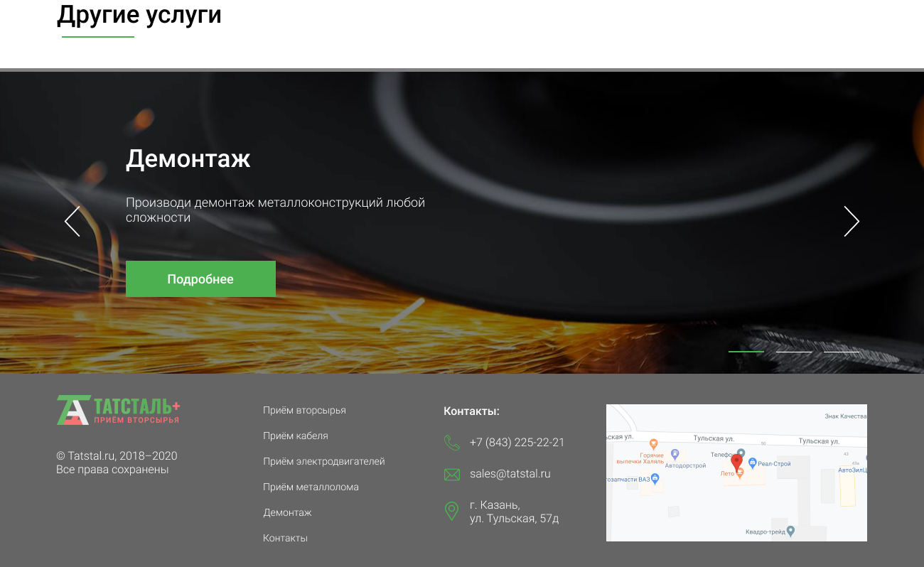Open Приём электродвигателей footer link

[x=324, y=461]
